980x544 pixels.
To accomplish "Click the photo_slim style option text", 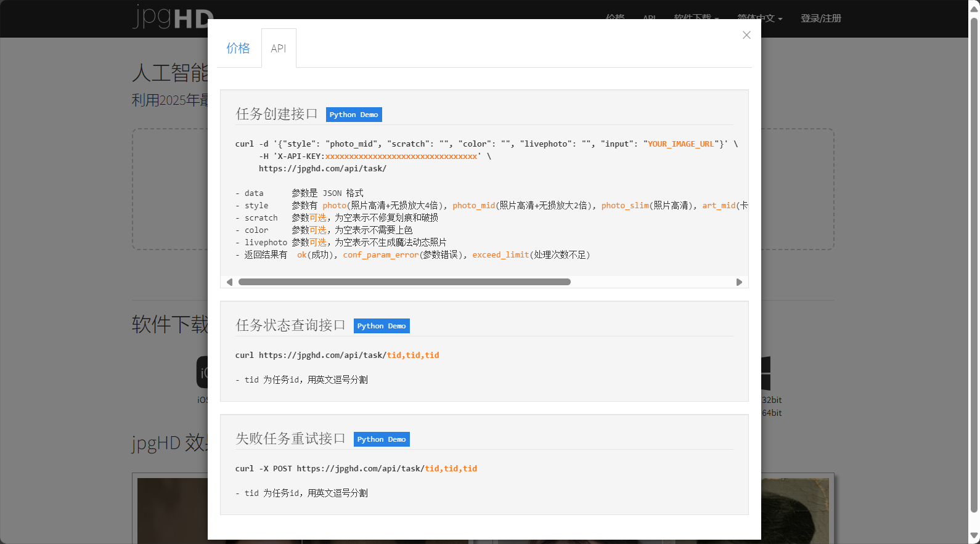I will click(x=625, y=206).
